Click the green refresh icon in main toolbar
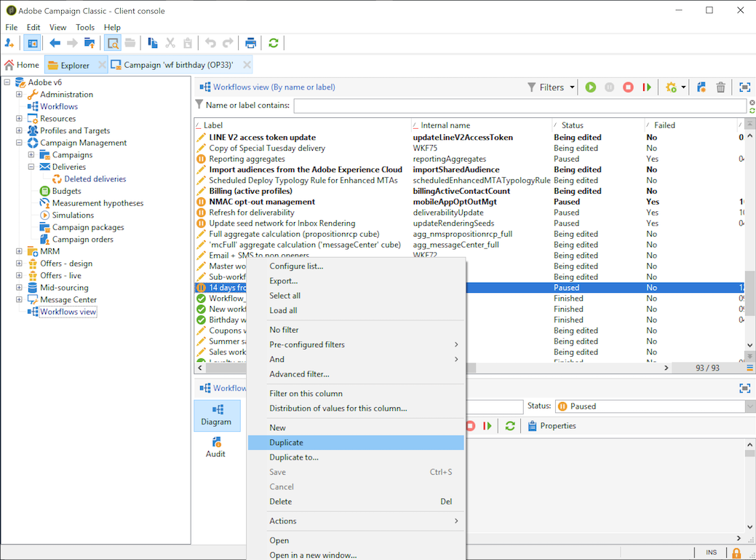Screen dimensions: 756x560 [274, 43]
